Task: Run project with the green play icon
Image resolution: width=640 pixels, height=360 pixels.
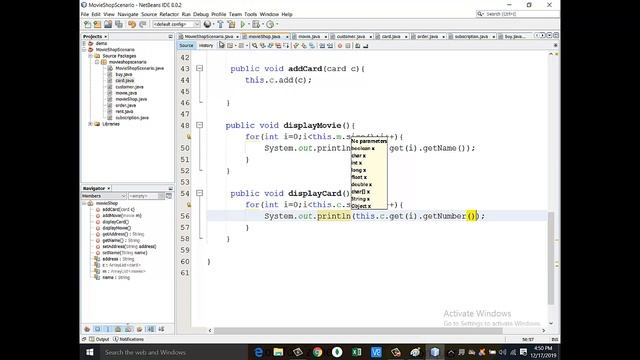Action: [243, 24]
